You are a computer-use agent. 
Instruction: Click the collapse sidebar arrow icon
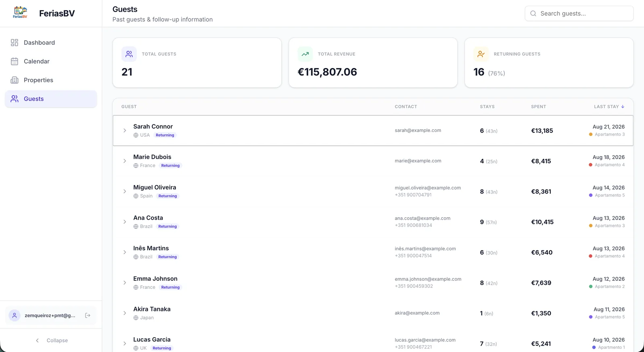[x=37, y=340]
